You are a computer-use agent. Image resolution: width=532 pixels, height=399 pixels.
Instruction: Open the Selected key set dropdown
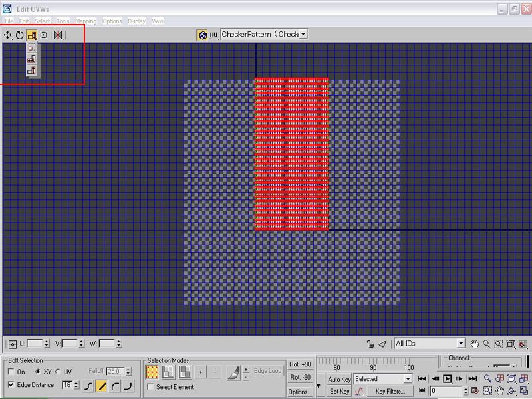pyautogui.click(x=383, y=379)
